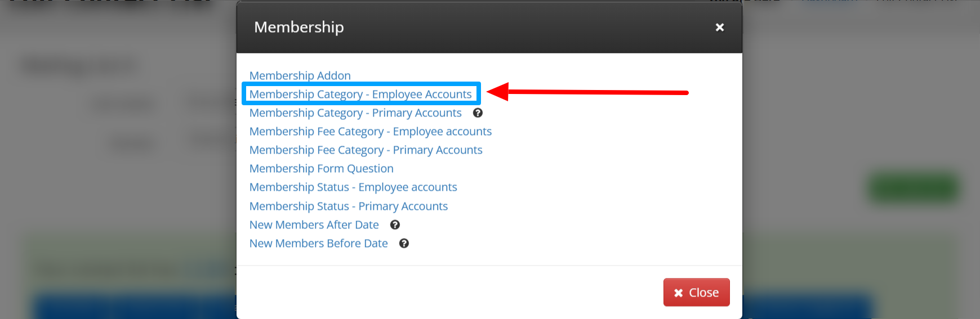Click the Membership dialog title
Viewport: 980px width, 319px height.
click(x=299, y=27)
